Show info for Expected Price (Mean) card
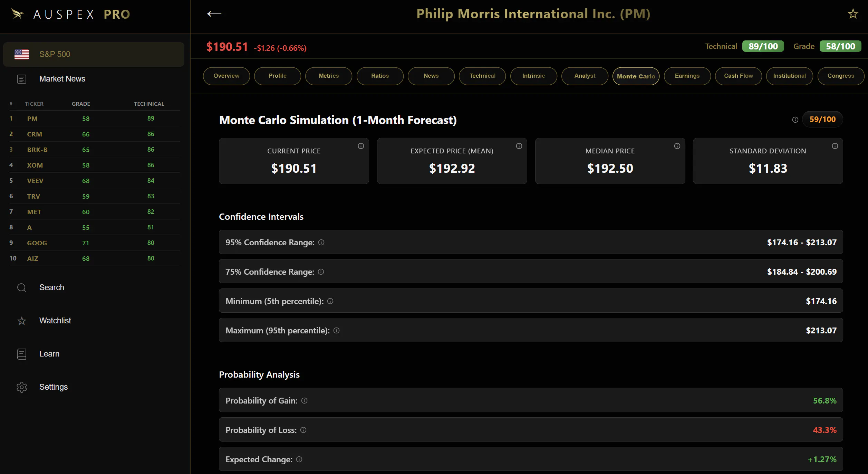 pyautogui.click(x=519, y=146)
